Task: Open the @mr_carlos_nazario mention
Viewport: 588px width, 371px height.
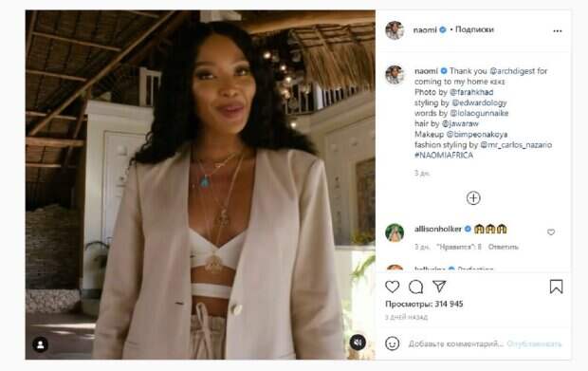Action: [x=516, y=144]
